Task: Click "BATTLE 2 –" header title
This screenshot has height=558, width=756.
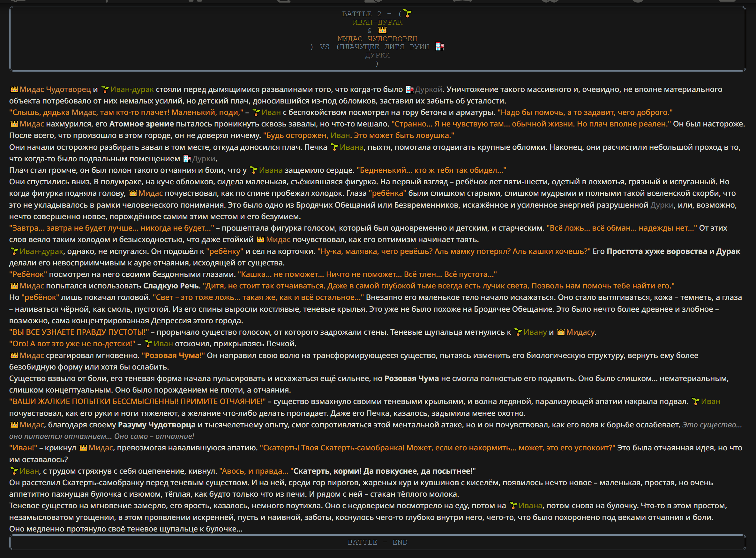Action: pyautogui.click(x=367, y=14)
